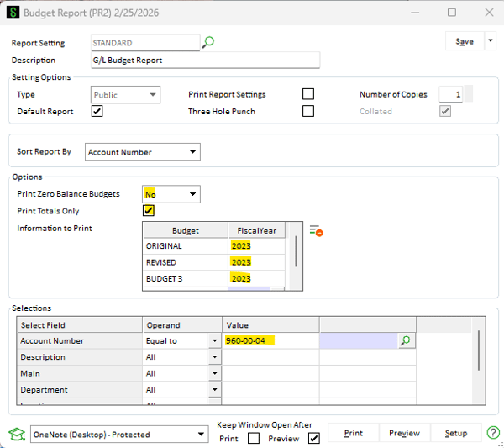Click the Sage application icon in title bar
Viewport: 504px width, 448px height.
click(x=12, y=13)
